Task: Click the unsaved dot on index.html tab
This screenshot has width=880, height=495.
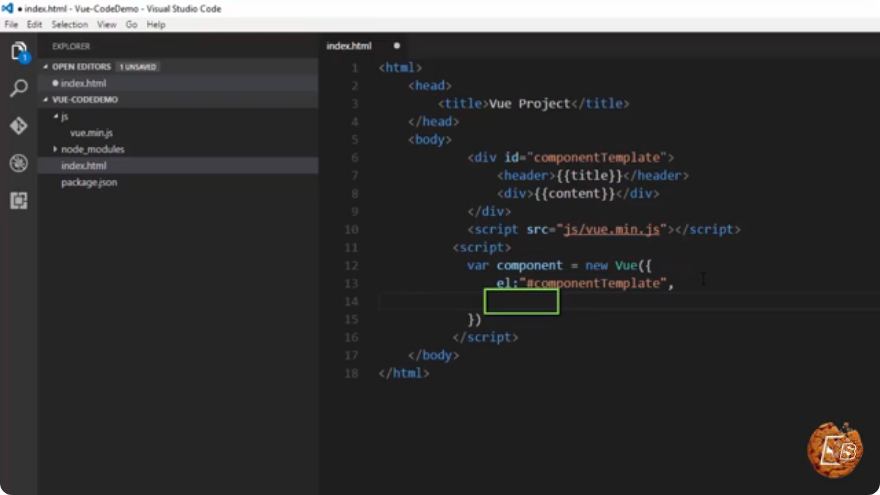Action: tap(397, 46)
